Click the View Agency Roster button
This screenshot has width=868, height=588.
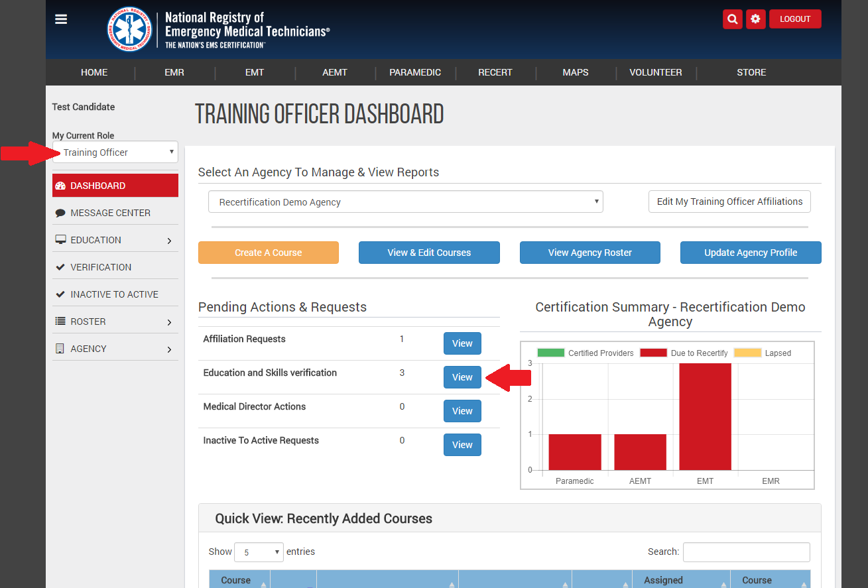click(x=590, y=253)
